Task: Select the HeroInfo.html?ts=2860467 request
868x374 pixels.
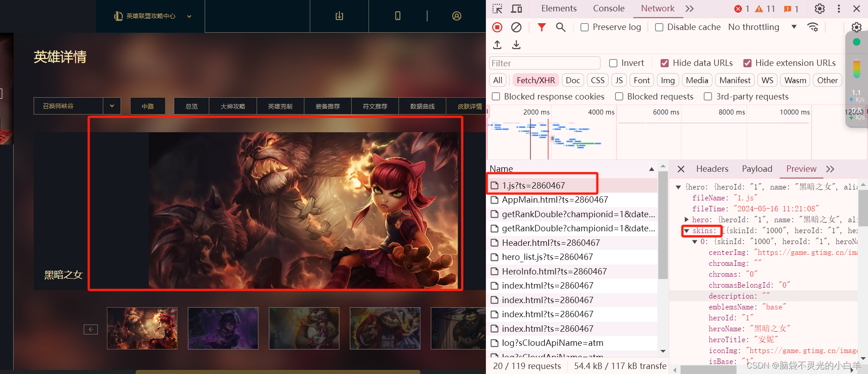Action: coord(572,271)
